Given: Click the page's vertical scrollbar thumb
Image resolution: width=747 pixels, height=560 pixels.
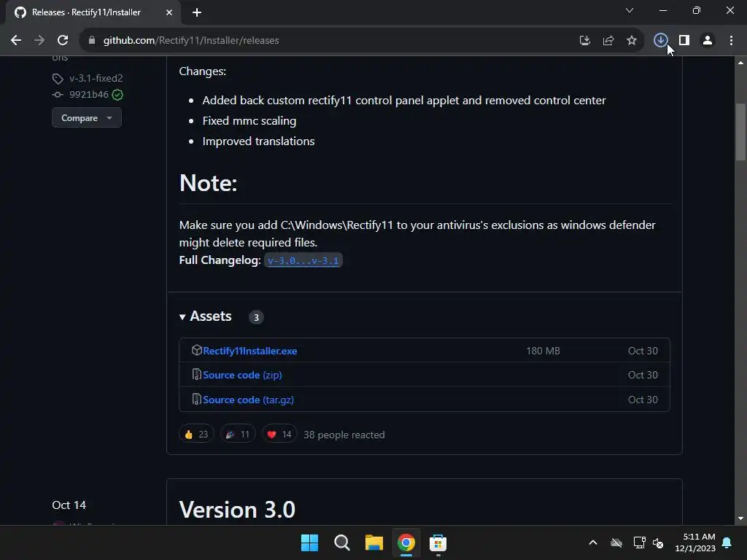Looking at the screenshot, I should pos(740,133).
